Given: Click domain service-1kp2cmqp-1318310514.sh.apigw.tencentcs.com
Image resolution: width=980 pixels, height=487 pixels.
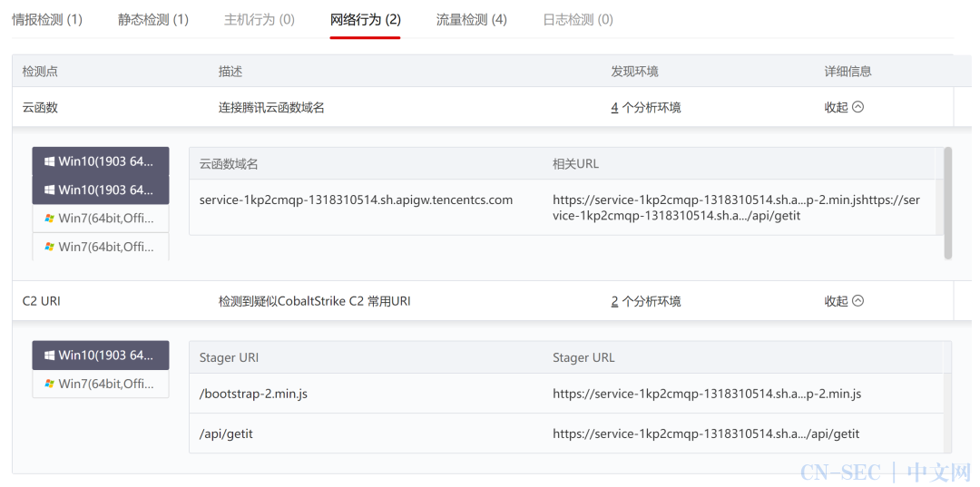Looking at the screenshot, I should pyautogui.click(x=357, y=200).
